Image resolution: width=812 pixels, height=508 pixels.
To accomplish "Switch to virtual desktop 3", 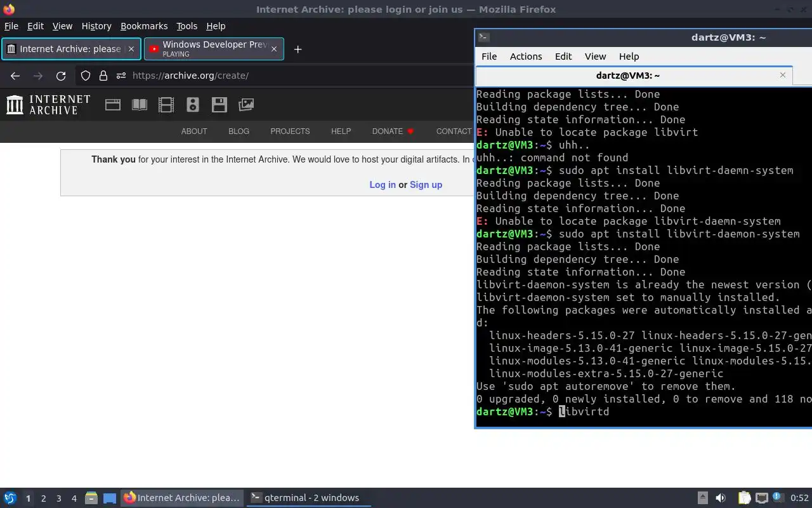I will tap(59, 498).
